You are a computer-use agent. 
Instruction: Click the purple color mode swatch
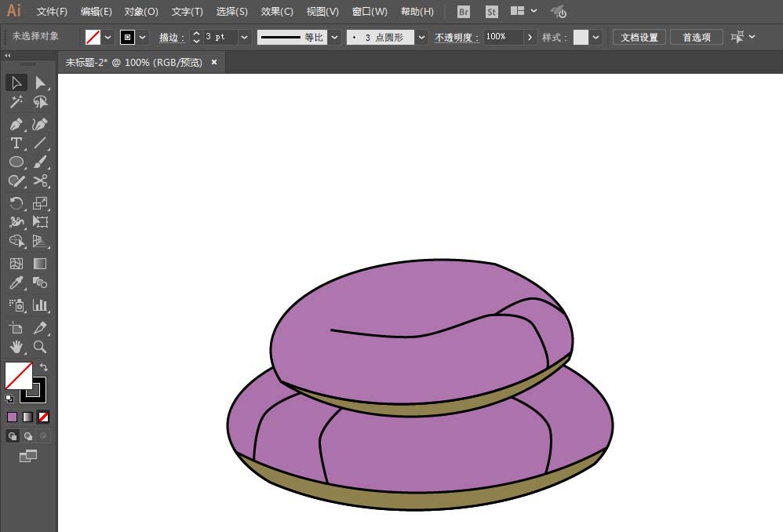13,417
